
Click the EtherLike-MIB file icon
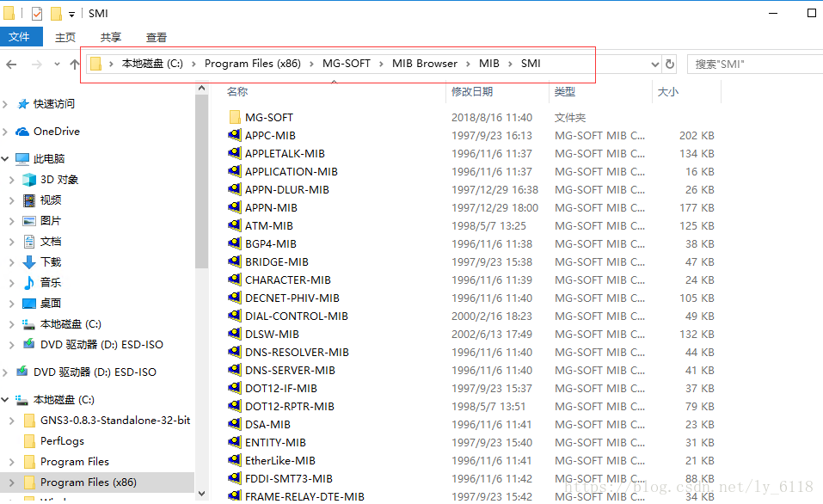(235, 460)
